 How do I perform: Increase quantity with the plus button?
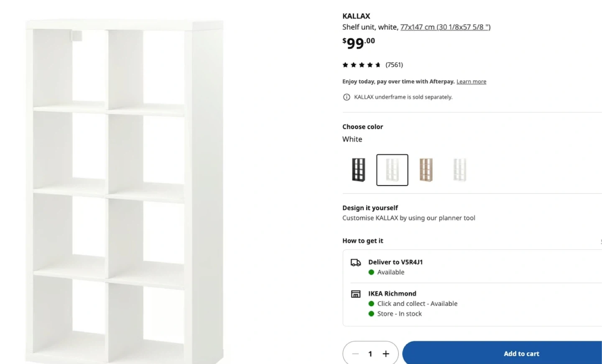[386, 354]
